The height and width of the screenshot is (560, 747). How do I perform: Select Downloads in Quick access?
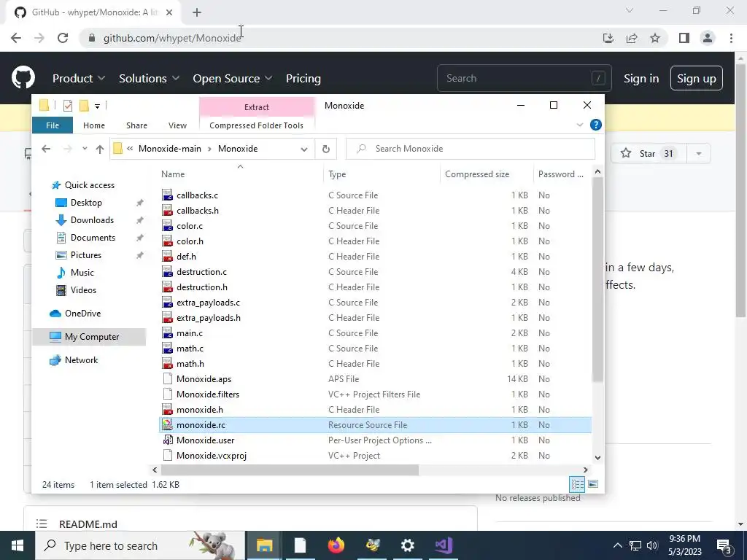coord(92,220)
